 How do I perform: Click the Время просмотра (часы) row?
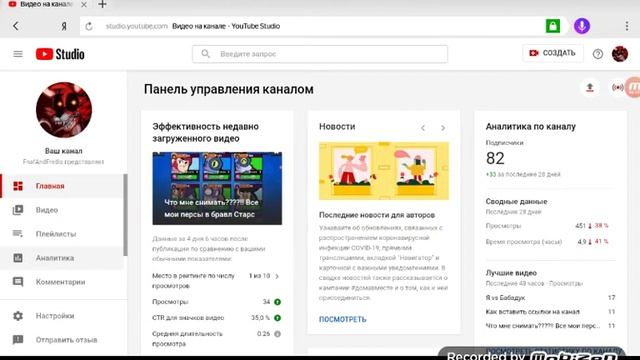click(547, 242)
